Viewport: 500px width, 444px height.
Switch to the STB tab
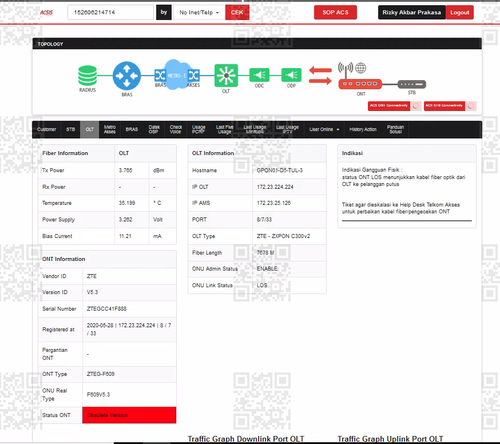[70, 129]
